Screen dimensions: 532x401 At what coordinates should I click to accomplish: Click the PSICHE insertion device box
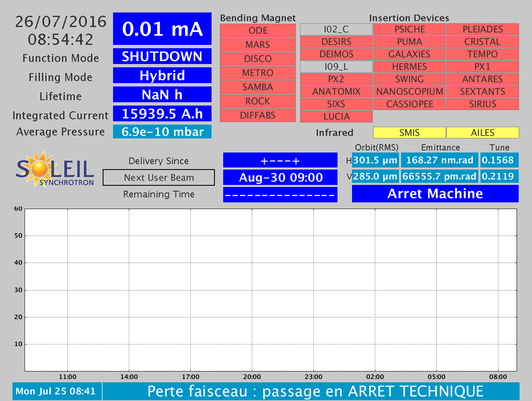(x=409, y=30)
